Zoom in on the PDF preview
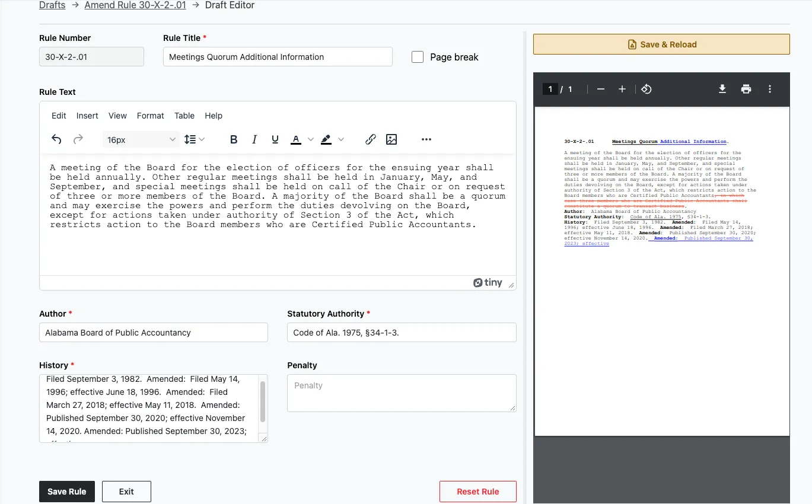 tap(622, 89)
